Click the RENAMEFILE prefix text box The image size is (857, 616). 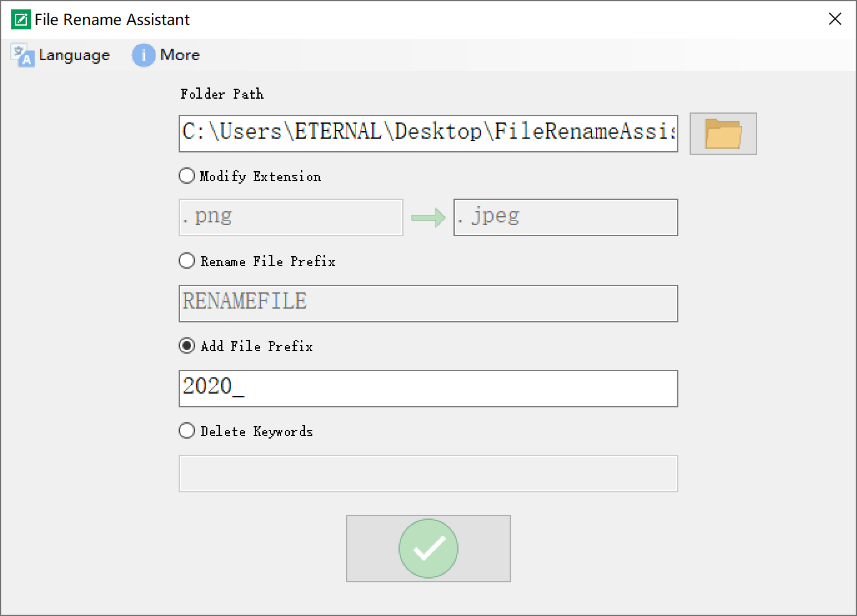428,304
